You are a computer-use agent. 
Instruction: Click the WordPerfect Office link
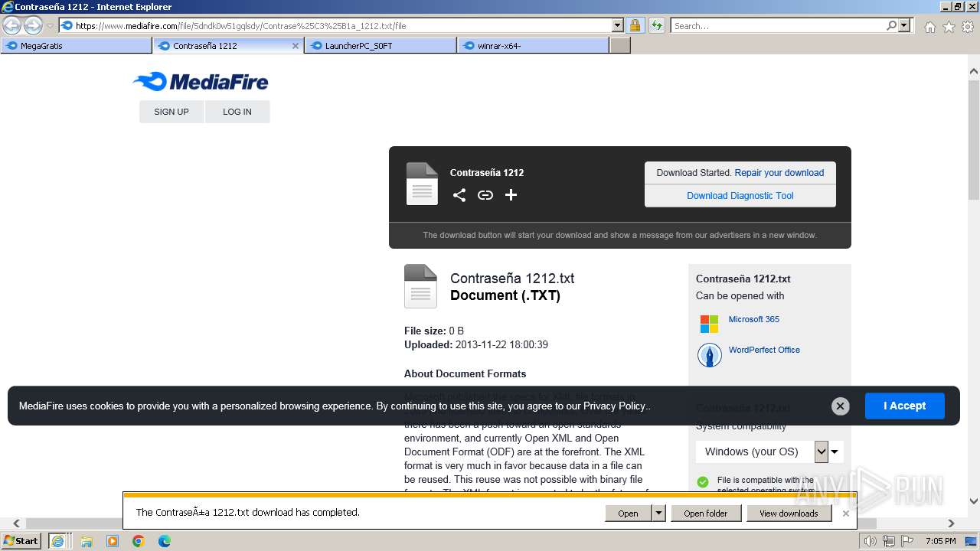coord(764,350)
